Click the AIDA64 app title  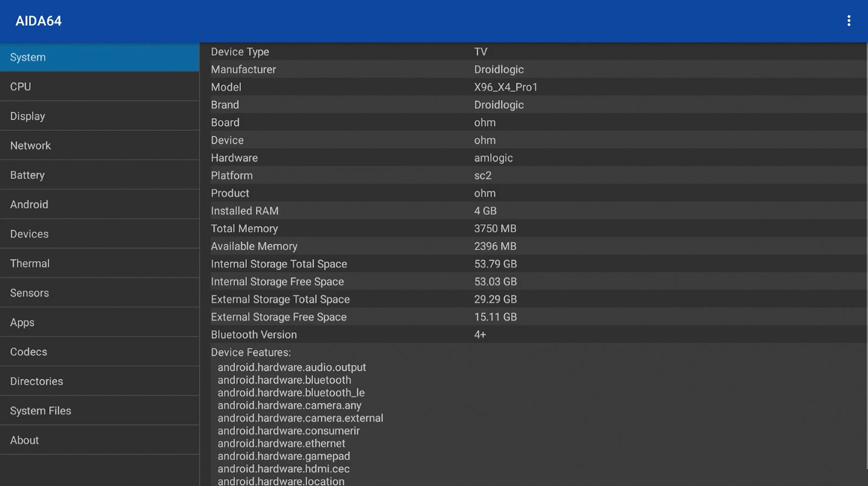[x=39, y=21]
